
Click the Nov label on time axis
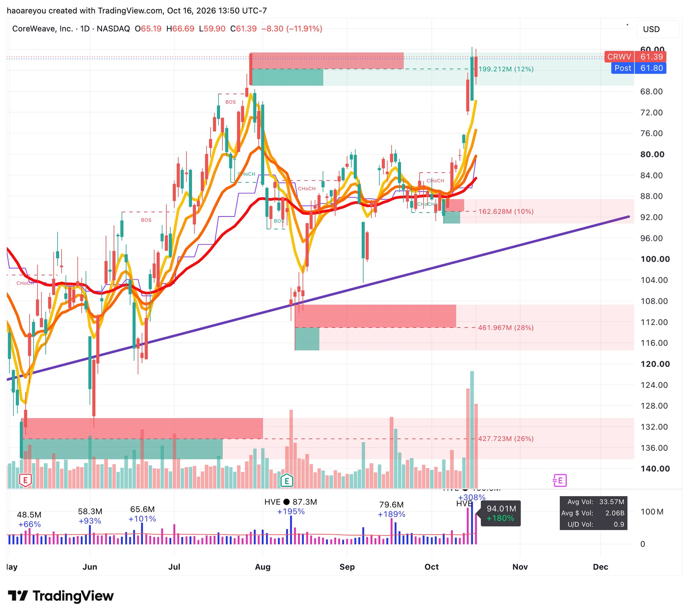(519, 567)
